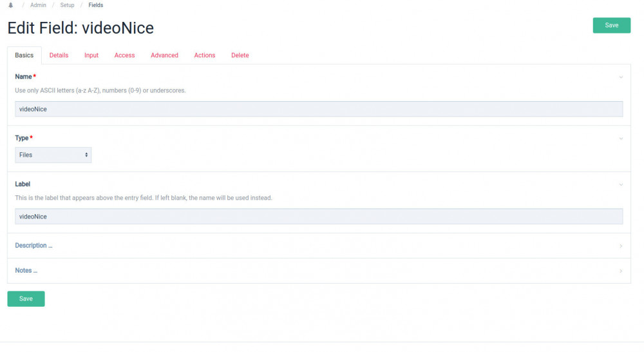The width and height of the screenshot is (644, 352).
Task: Open the Type dropdown showing Files
Action: coord(53,155)
